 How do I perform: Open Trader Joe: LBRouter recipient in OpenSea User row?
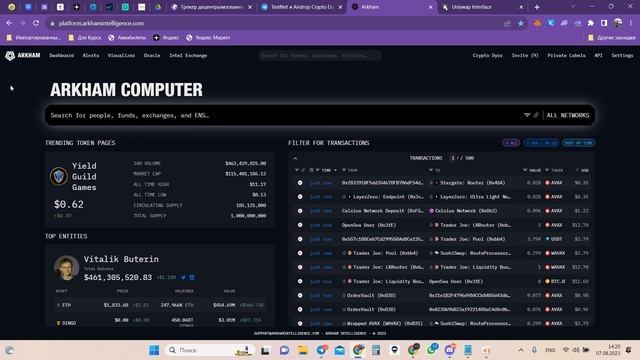tap(476, 225)
